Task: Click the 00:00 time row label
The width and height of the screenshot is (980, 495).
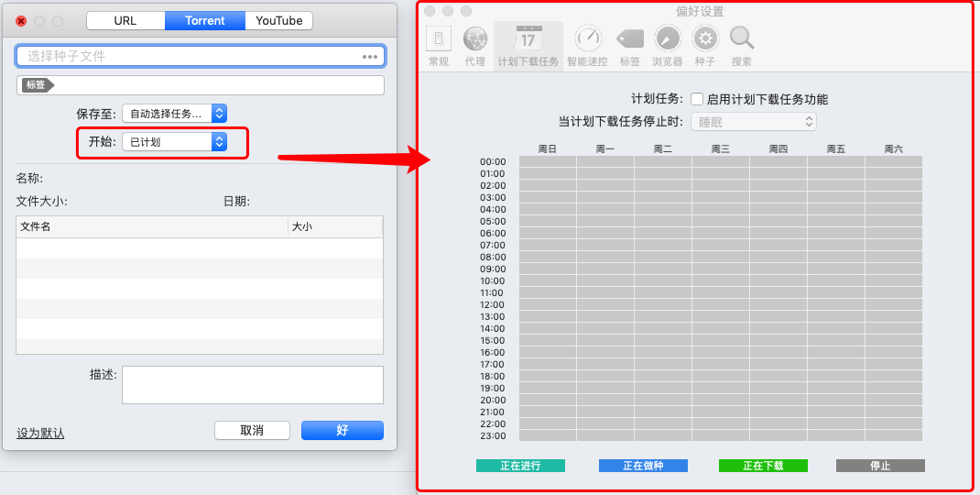Action: (493, 161)
